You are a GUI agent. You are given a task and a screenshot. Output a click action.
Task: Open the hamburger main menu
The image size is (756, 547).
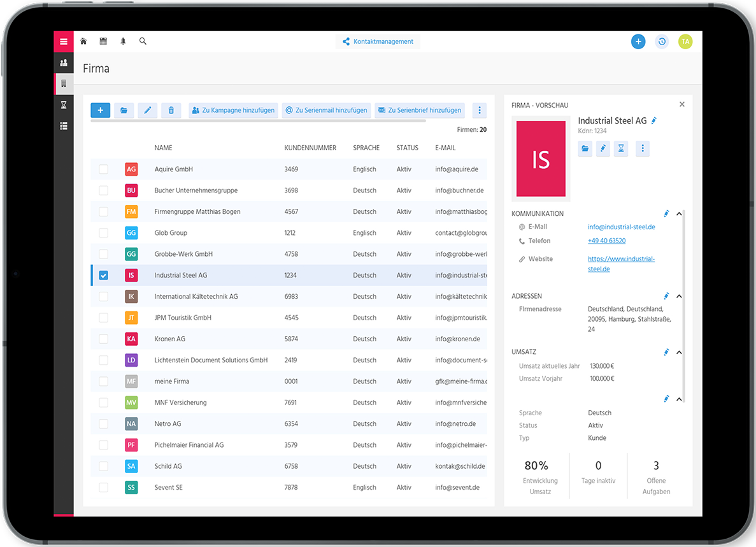(63, 41)
